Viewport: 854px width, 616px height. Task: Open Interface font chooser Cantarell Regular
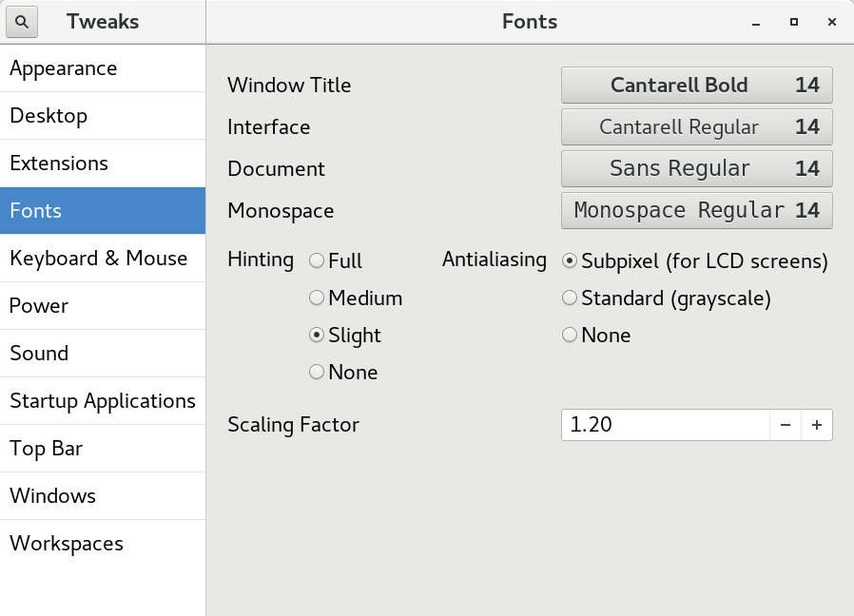click(696, 127)
